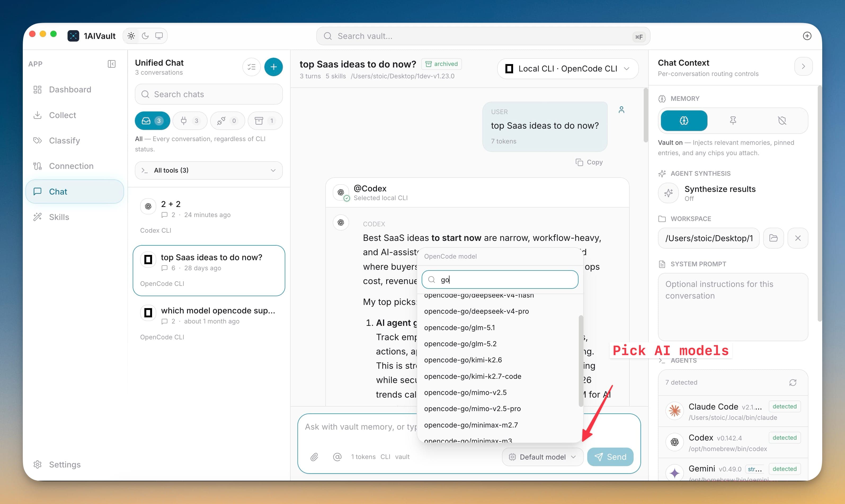845x504 pixels.
Task: Focus the Search vault field
Action: 483,36
